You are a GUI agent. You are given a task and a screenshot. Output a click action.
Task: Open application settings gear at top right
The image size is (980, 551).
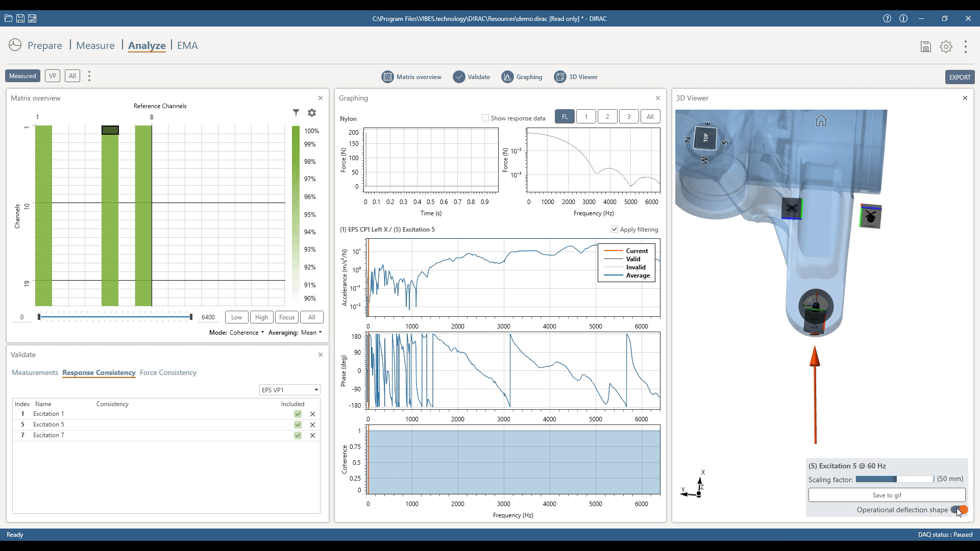tap(946, 46)
